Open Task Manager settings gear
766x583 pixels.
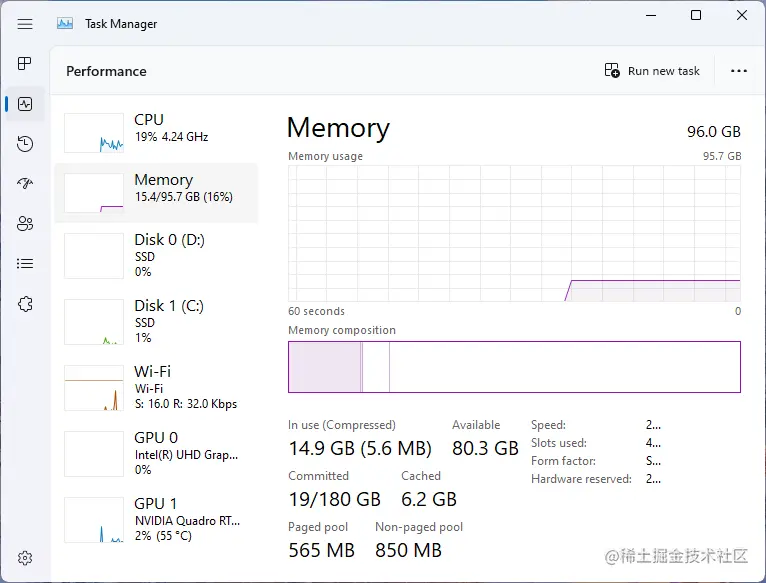tap(25, 558)
